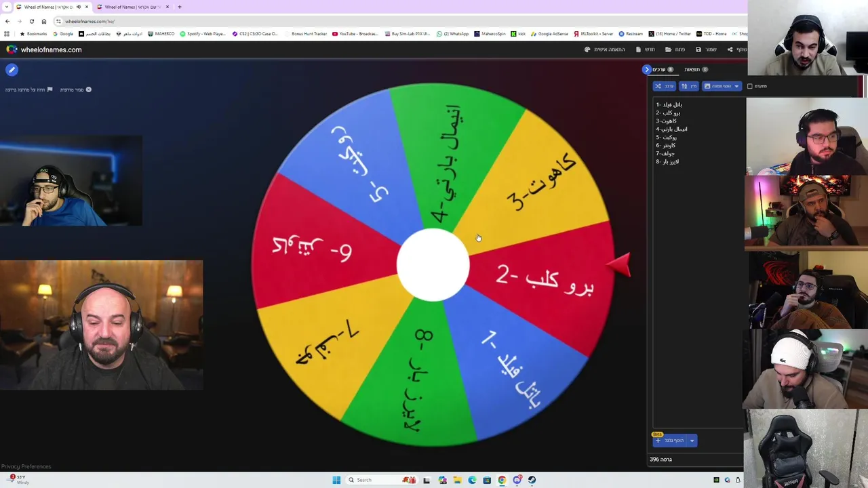Select entry '4-انيمال بارتي' in list
This screenshot has width=868, height=488.
click(671, 129)
